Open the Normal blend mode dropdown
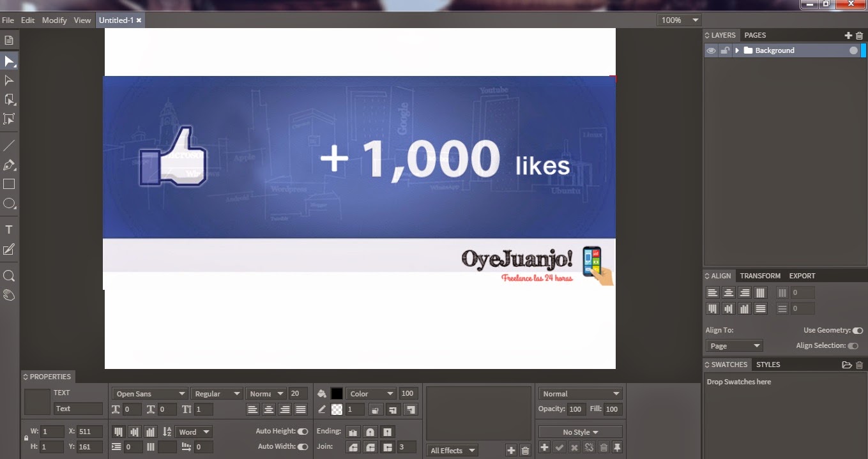 pyautogui.click(x=581, y=394)
